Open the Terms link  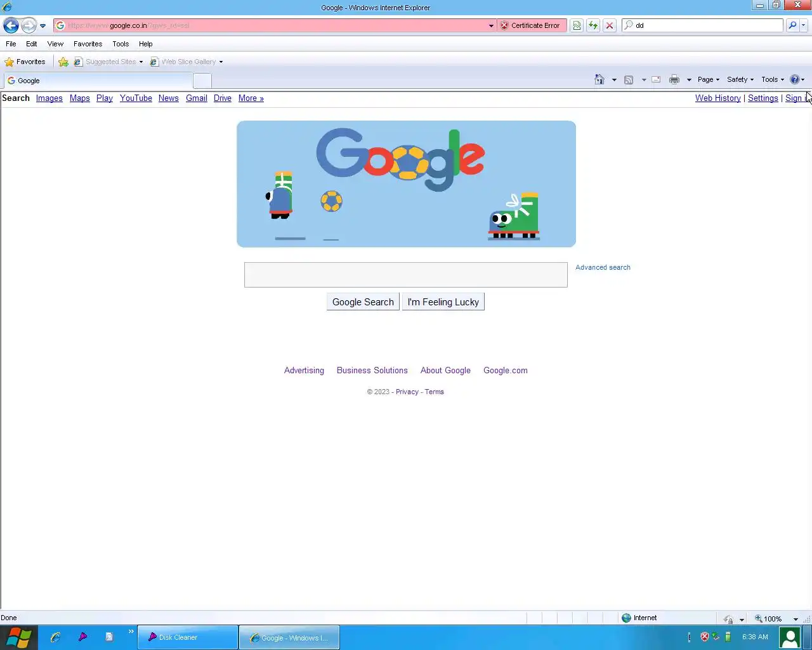[x=435, y=392]
